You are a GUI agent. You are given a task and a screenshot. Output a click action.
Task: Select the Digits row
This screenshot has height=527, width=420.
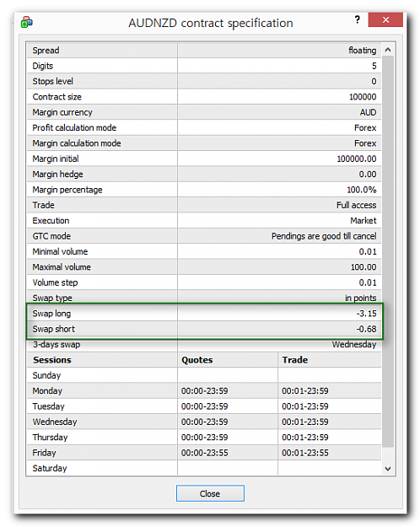coord(204,66)
